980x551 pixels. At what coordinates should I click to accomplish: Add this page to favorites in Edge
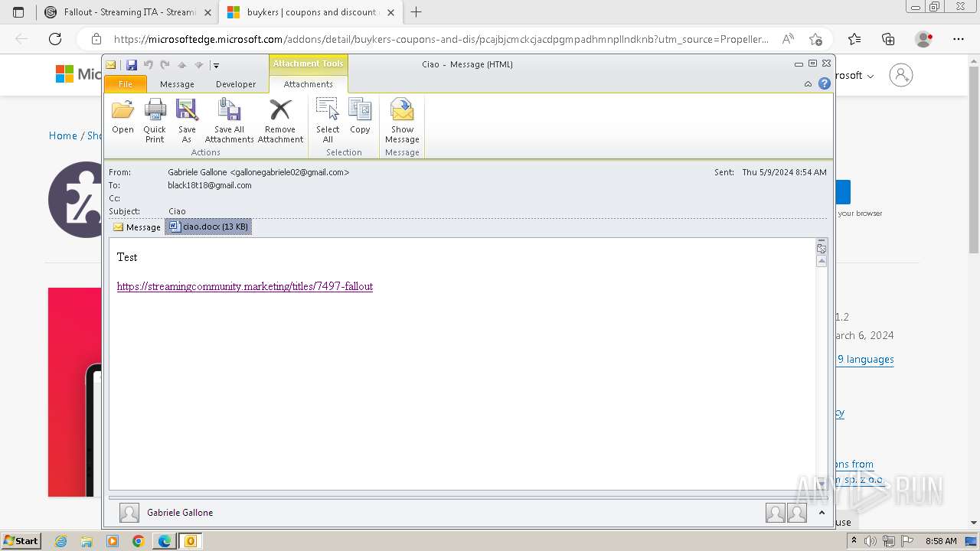pyautogui.click(x=815, y=39)
